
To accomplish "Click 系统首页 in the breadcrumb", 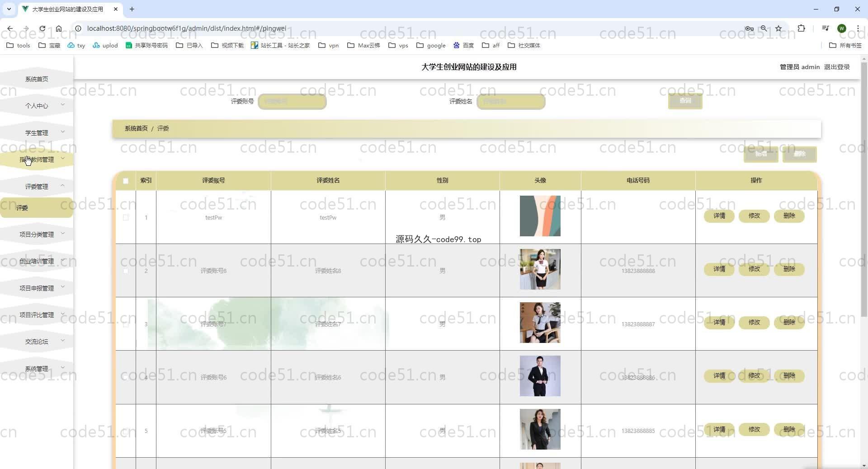I will 136,128.
